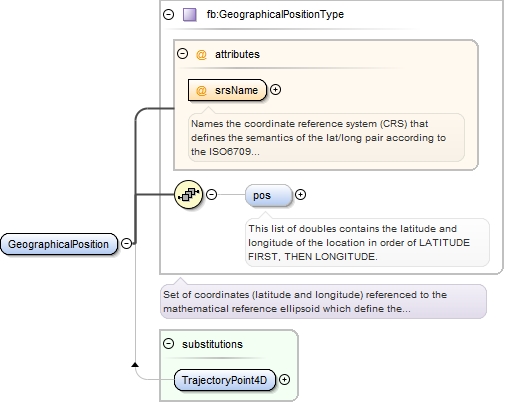505x403 pixels.
Task: Select the GeographicalPosition element node
Action: click(59, 244)
